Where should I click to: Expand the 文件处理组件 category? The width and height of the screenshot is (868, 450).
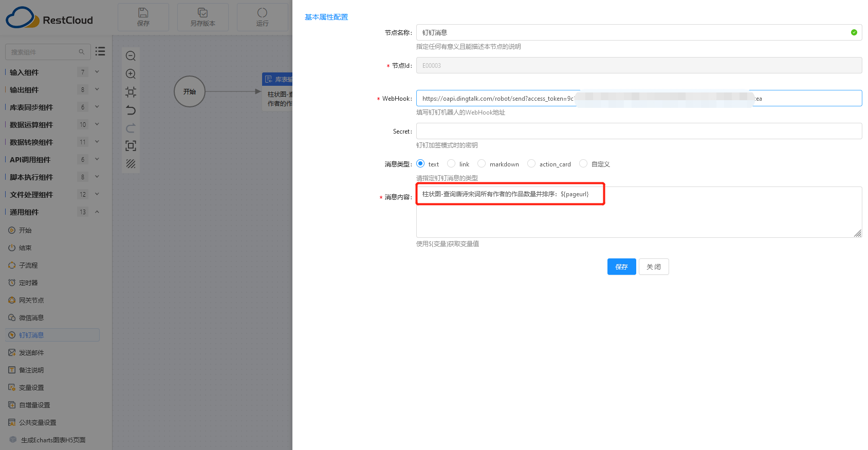pyautogui.click(x=97, y=194)
